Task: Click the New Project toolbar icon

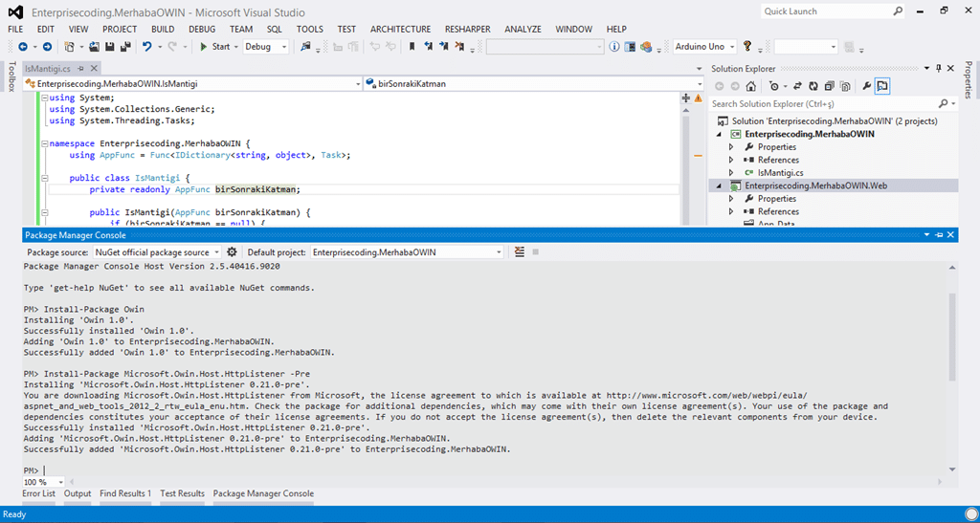Action: pos(69,47)
